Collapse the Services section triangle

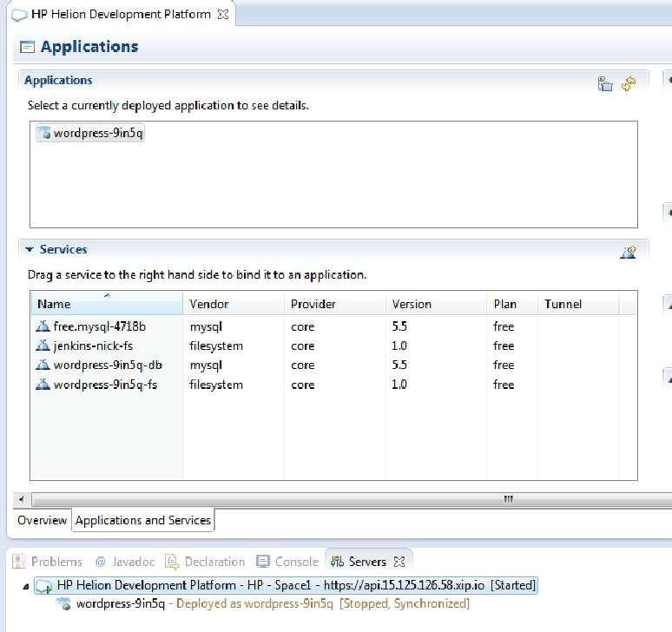(30, 249)
